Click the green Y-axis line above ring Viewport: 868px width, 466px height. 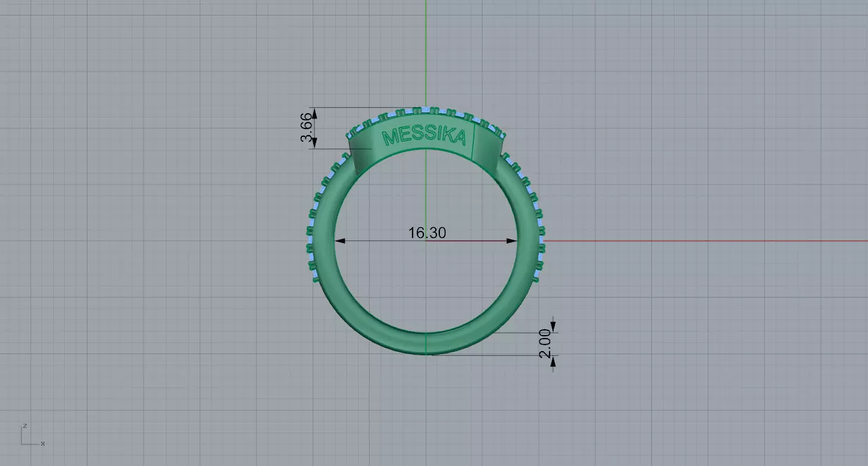tap(426, 54)
